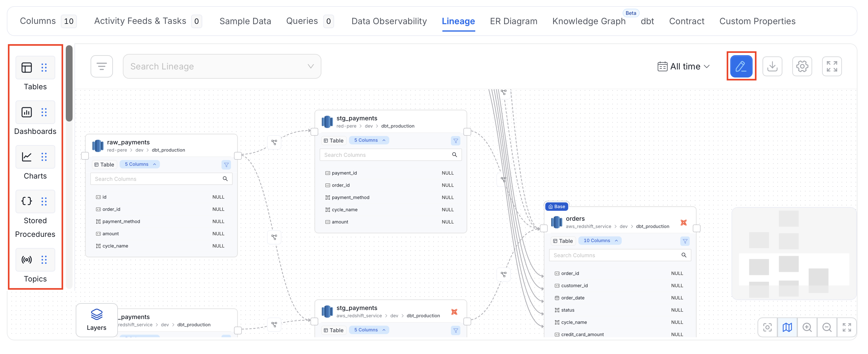The width and height of the screenshot is (868, 354).
Task: Click search icon in orders column search
Action: pos(684,255)
